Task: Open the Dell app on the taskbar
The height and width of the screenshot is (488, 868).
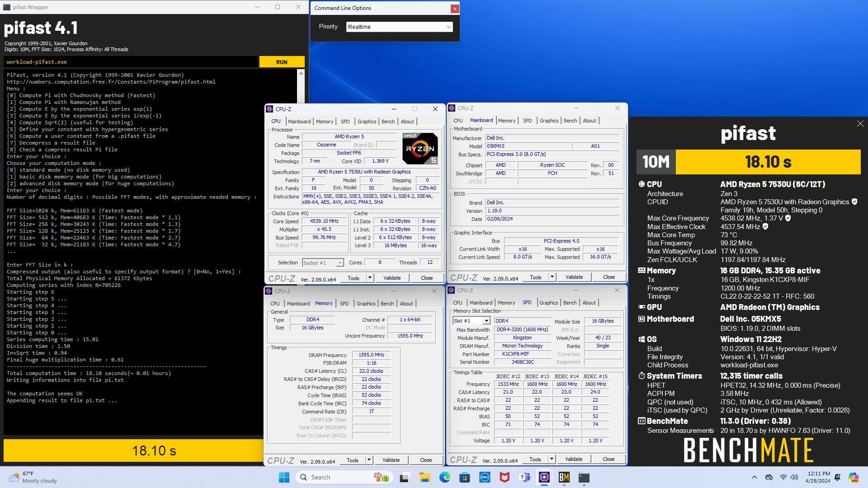Action: 485,477
